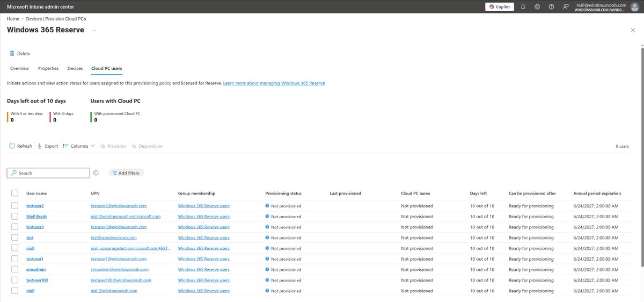The width and height of the screenshot is (644, 302).
Task: Click Refresh in the toolbar
Action: pyautogui.click(x=20, y=146)
